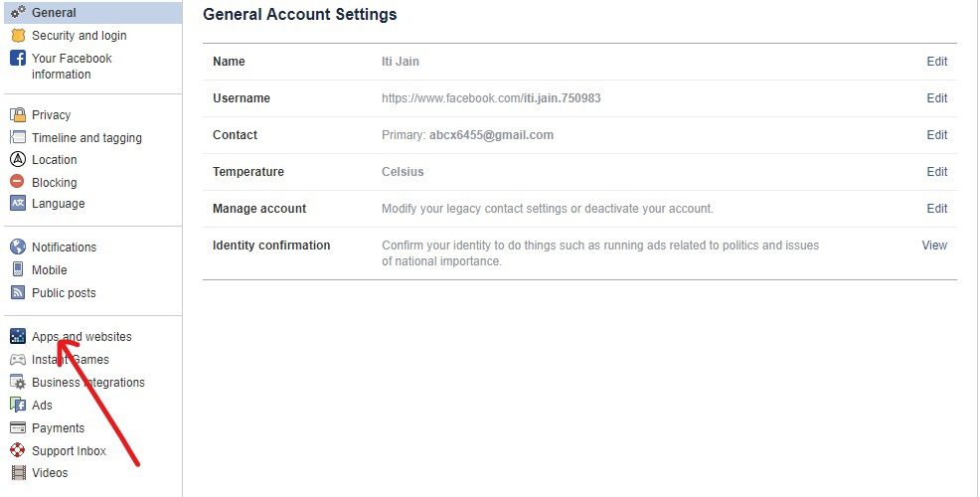Click the red Blocking icon
Image resolution: width=980 pixels, height=497 pixels.
coord(18,181)
